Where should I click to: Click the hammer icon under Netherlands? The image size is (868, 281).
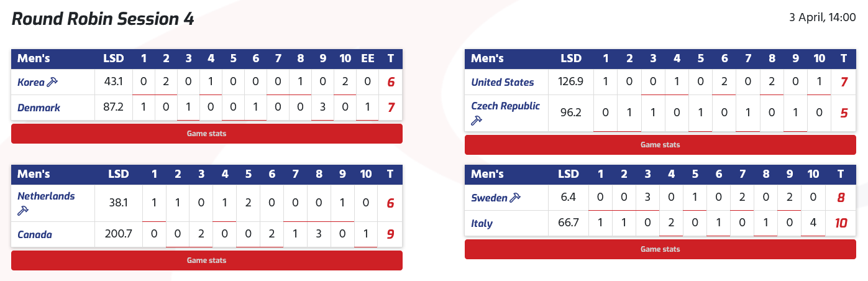pyautogui.click(x=22, y=211)
